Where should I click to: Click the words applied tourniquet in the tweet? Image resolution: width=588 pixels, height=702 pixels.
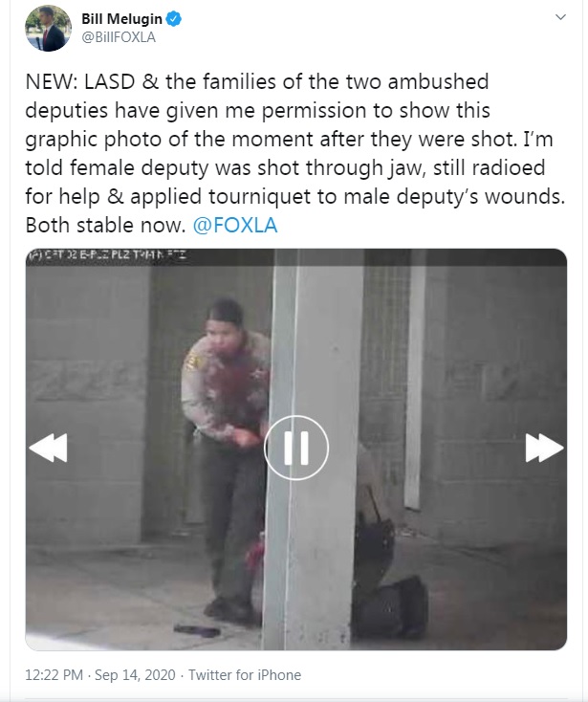(x=221, y=197)
